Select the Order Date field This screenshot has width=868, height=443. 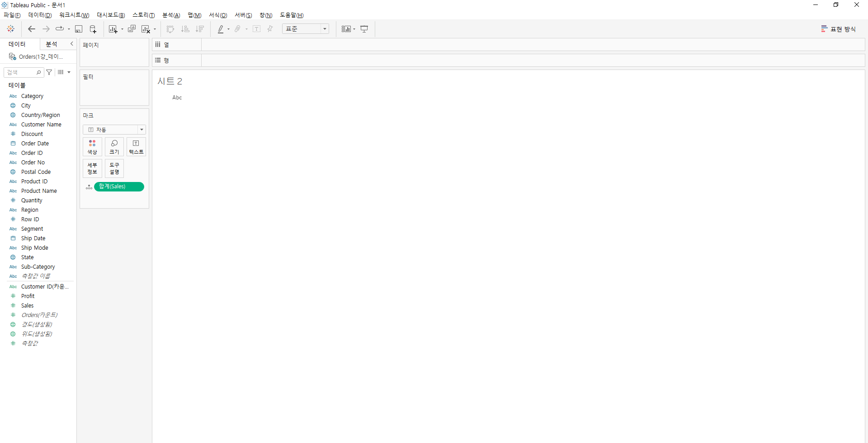(35, 144)
